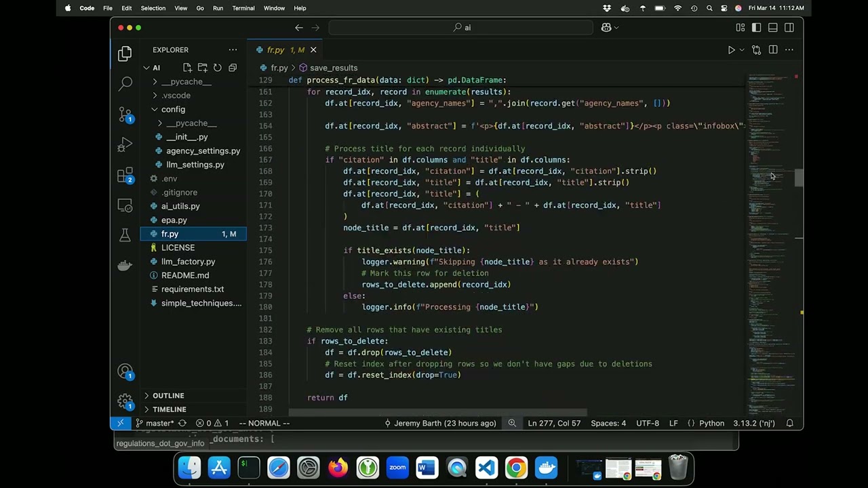Run the Python file with play button
Screen dimensions: 868x488
pyautogui.click(x=731, y=49)
